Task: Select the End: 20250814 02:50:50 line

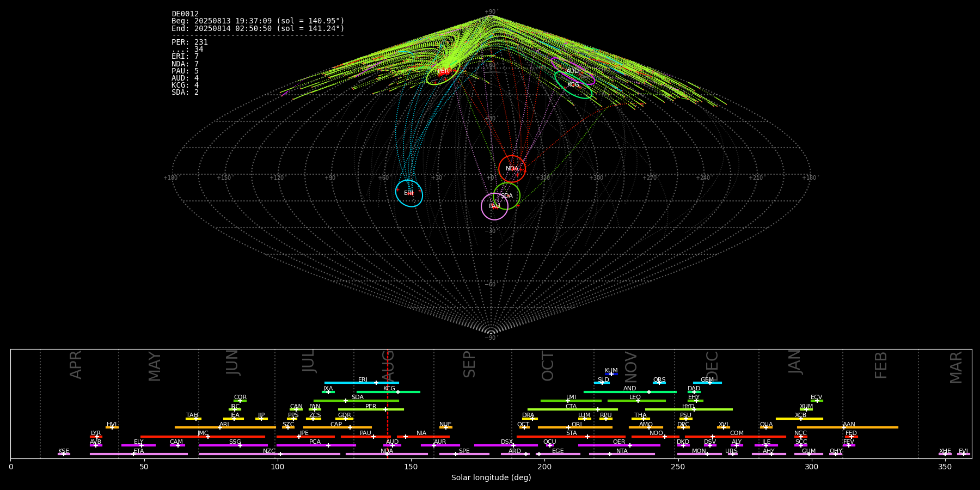Action: 258,28
